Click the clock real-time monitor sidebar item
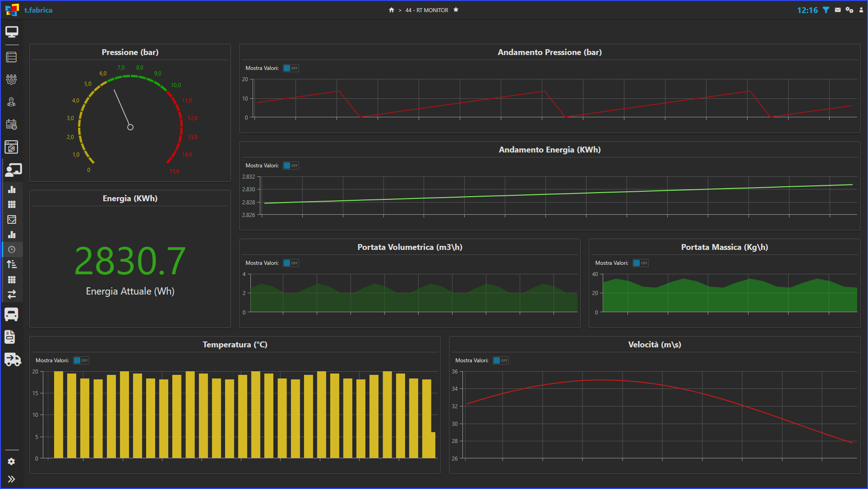Image resolution: width=868 pixels, height=489 pixels. coord(12,249)
